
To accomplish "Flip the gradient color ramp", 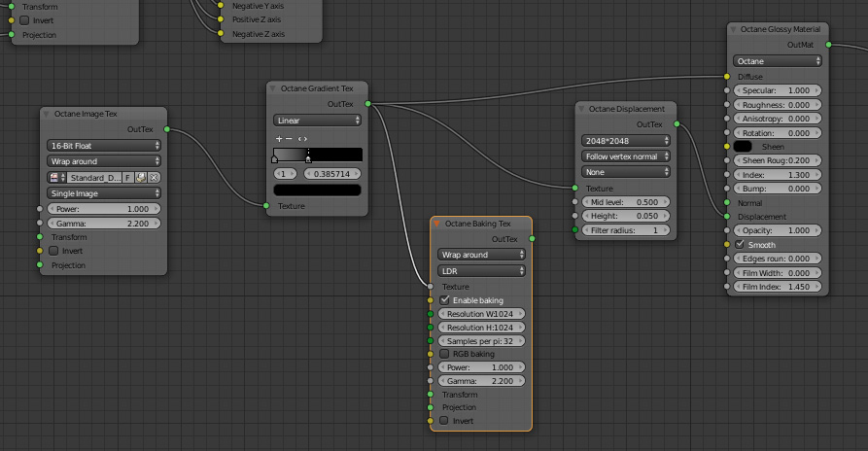I will coord(302,139).
